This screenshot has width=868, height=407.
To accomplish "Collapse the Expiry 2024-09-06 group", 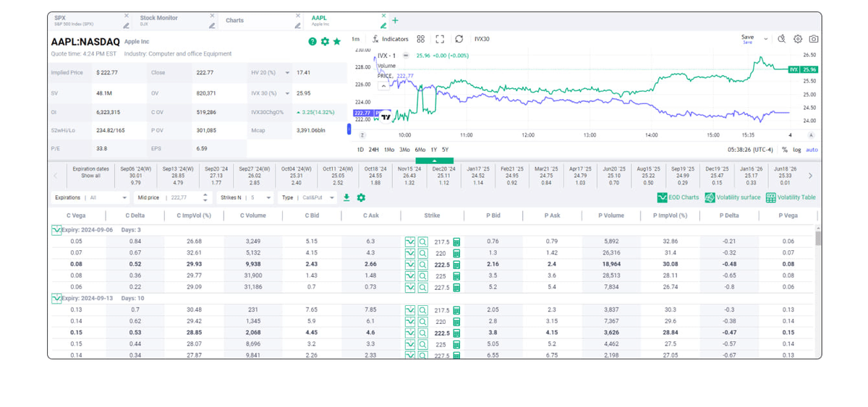I will (x=56, y=230).
